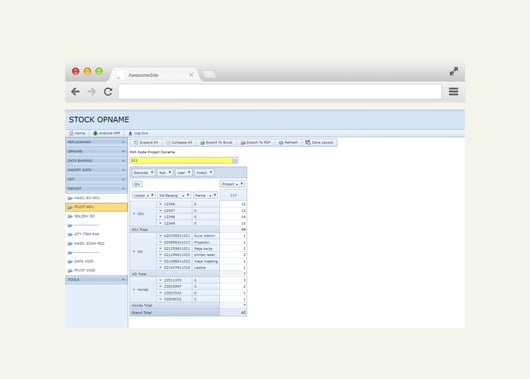Export the pivot to Excel
The width and height of the screenshot is (530, 379).
pos(216,142)
